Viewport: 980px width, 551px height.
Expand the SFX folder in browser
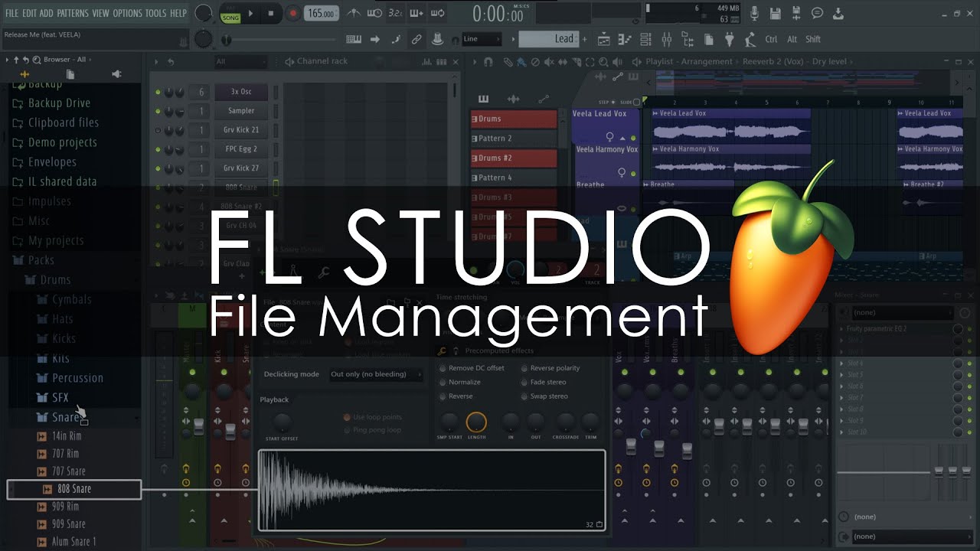[x=53, y=397]
